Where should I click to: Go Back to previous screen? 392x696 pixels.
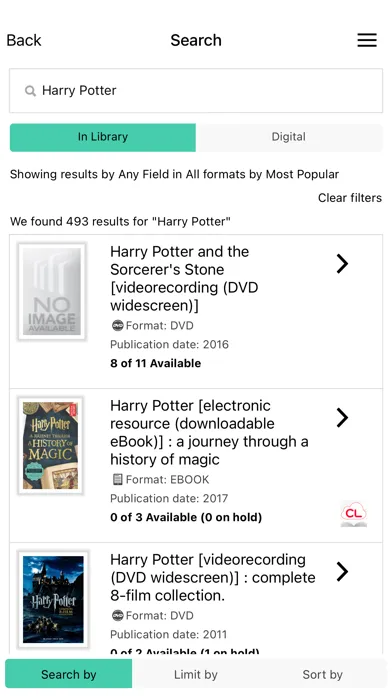24,40
